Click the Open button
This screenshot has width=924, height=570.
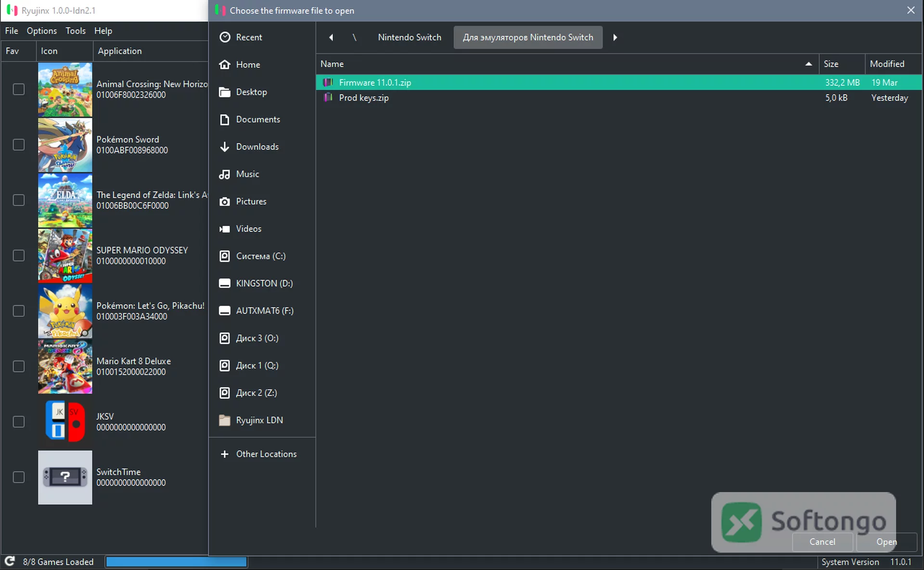(x=886, y=542)
